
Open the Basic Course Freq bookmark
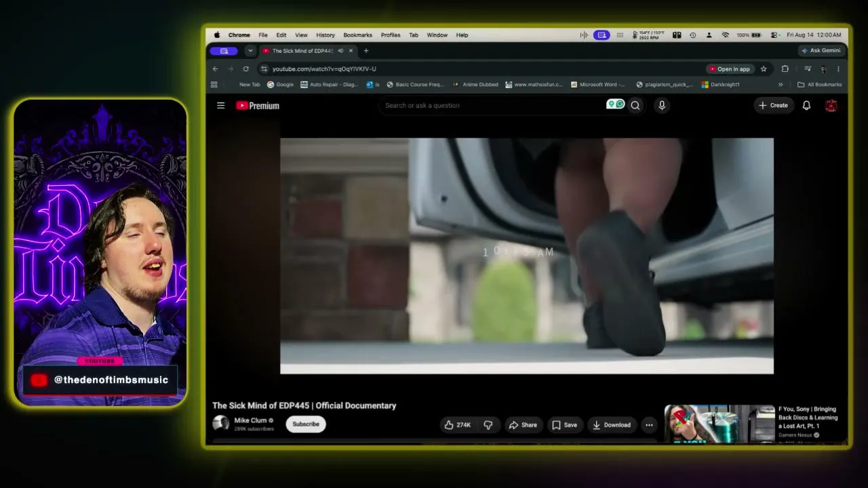pos(414,85)
